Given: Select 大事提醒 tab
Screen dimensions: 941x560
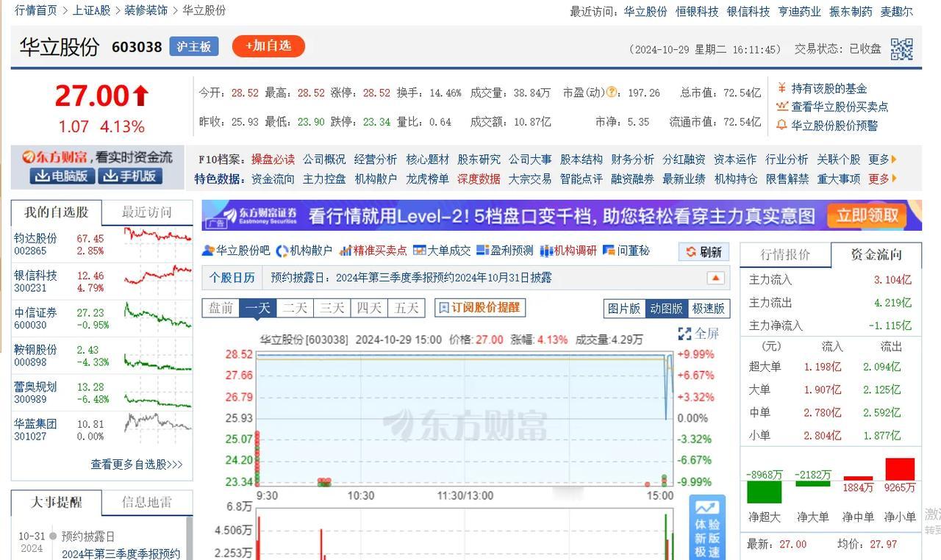Looking at the screenshot, I should (57, 503).
